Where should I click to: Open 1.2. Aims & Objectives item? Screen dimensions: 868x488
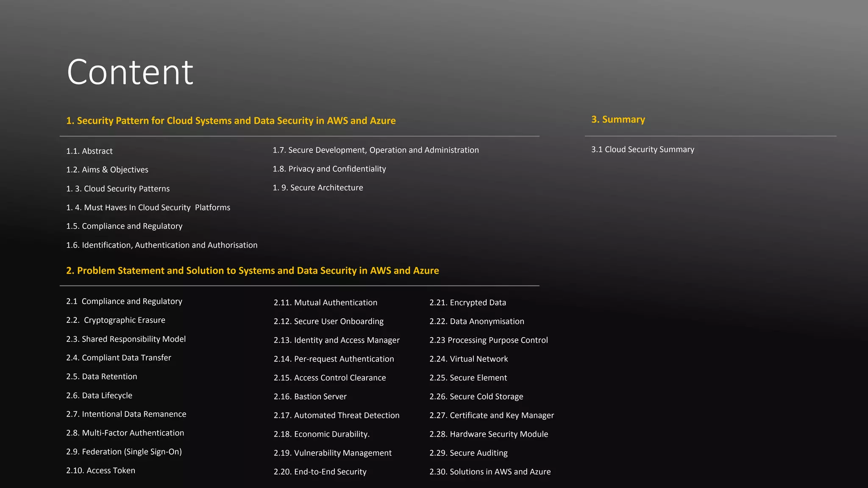pos(107,170)
